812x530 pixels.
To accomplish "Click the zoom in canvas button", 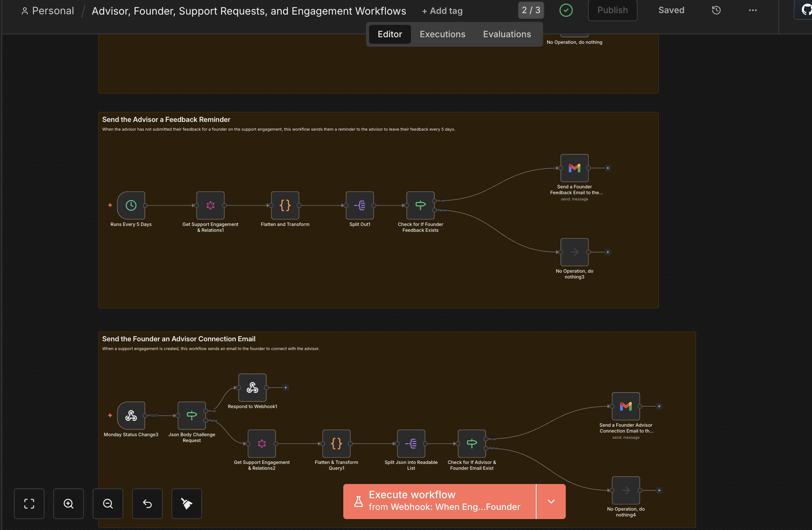I will coord(69,504).
